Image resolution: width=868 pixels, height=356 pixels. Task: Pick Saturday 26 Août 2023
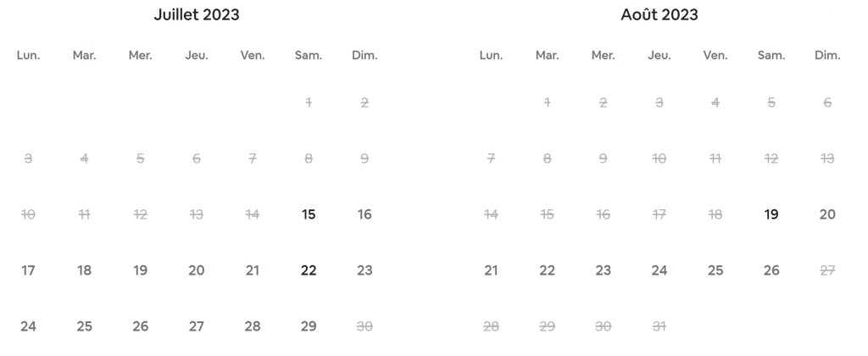click(771, 270)
